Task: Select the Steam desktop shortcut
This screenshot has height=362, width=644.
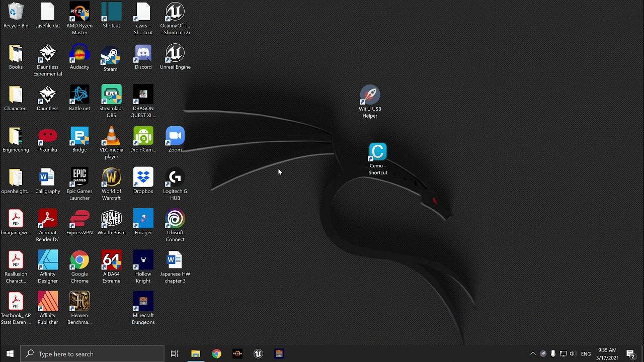Action: click(110, 59)
